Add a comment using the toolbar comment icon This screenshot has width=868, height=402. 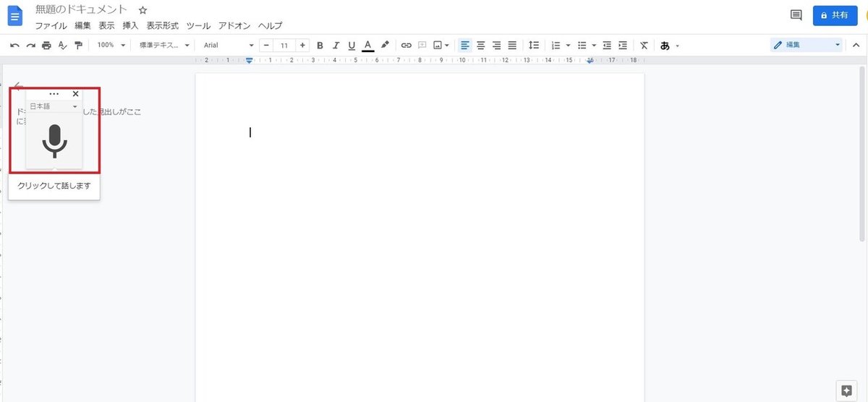pos(422,45)
